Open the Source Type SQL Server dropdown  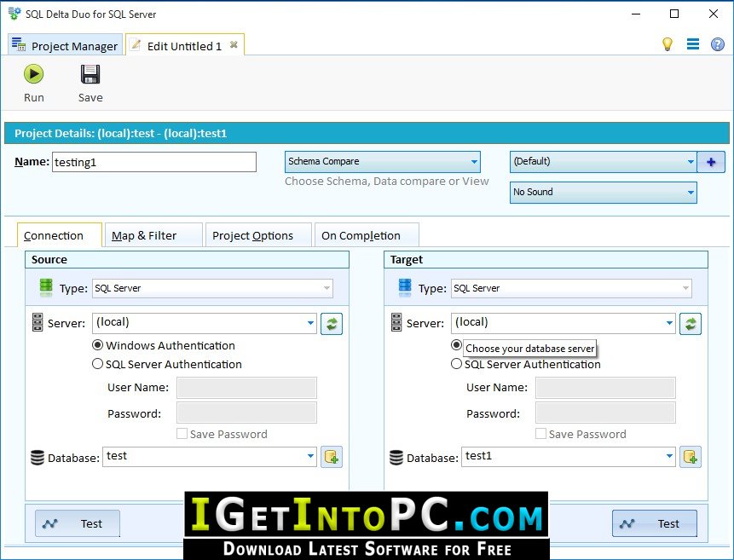click(212, 288)
